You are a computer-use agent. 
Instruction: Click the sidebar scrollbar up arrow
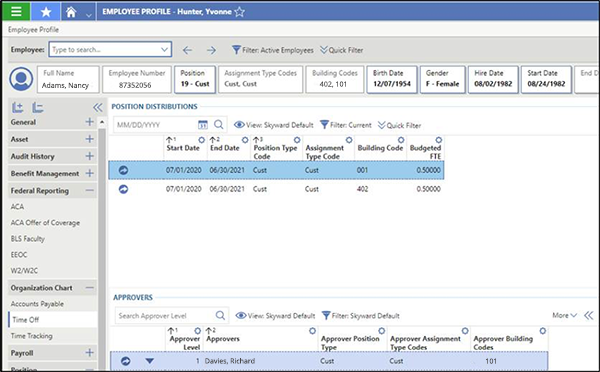click(102, 122)
